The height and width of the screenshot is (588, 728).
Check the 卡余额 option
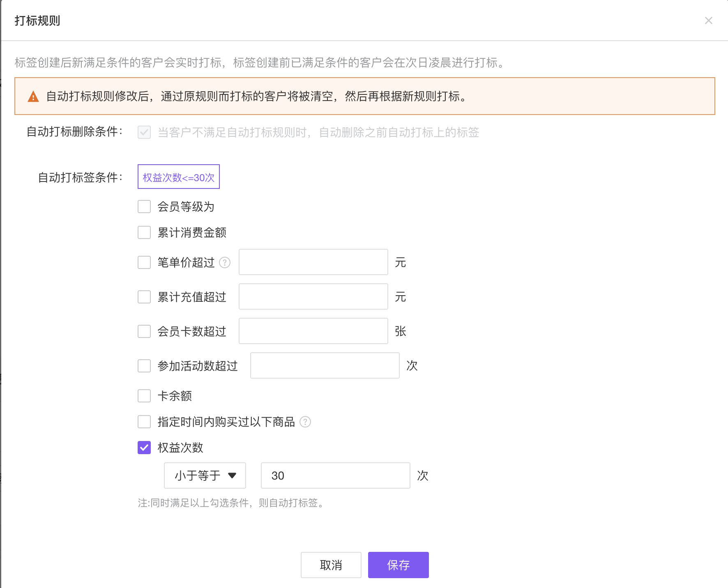(x=144, y=396)
